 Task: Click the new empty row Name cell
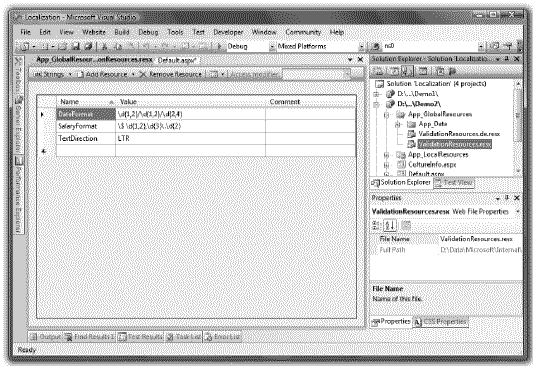coord(86,151)
